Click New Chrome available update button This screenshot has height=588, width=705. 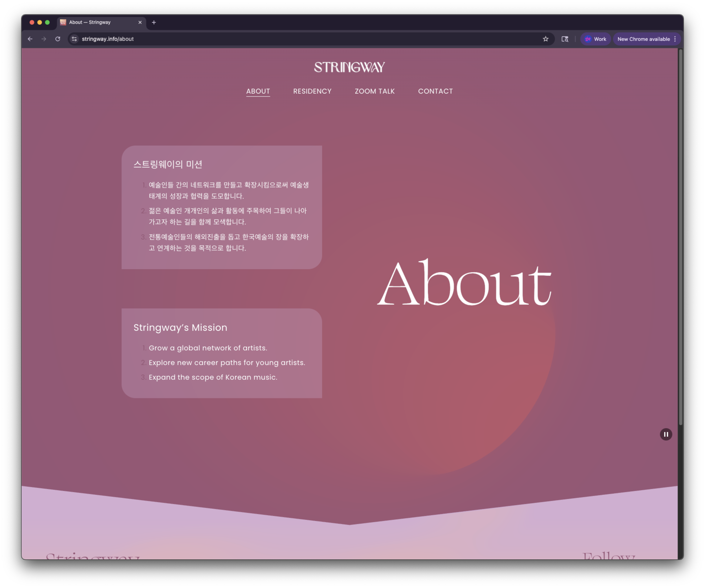(643, 39)
